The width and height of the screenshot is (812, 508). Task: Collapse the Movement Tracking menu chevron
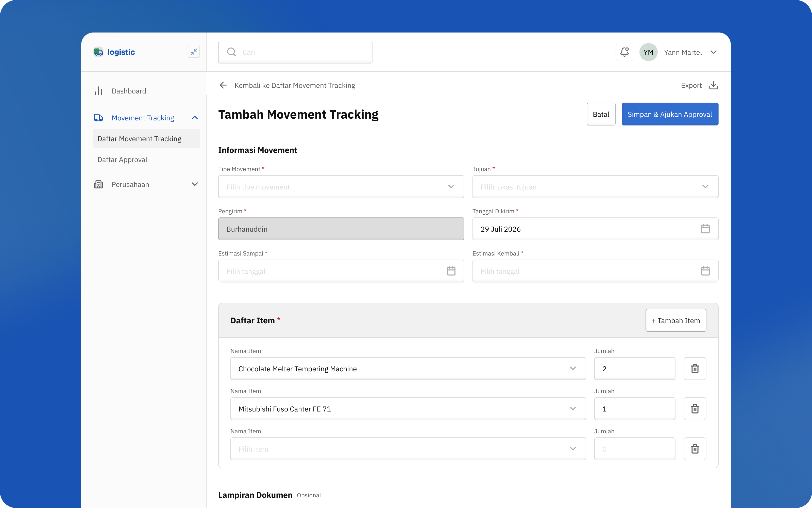coord(195,118)
